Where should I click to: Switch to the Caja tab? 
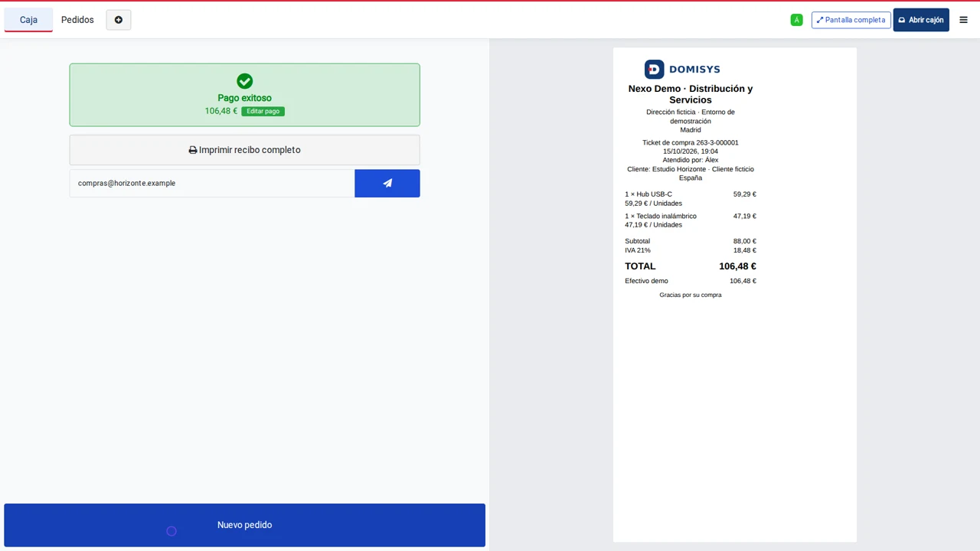[x=28, y=20]
